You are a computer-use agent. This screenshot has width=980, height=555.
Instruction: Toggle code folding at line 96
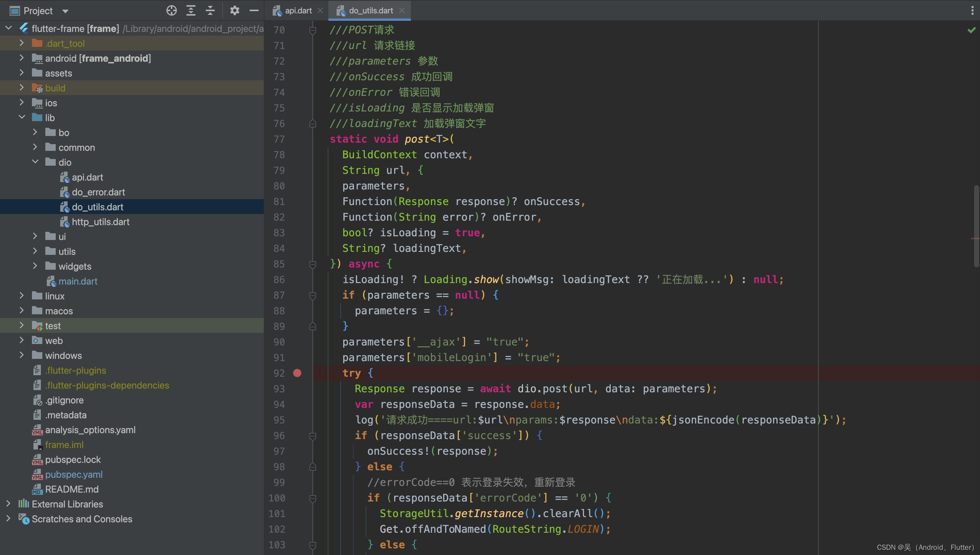click(312, 436)
